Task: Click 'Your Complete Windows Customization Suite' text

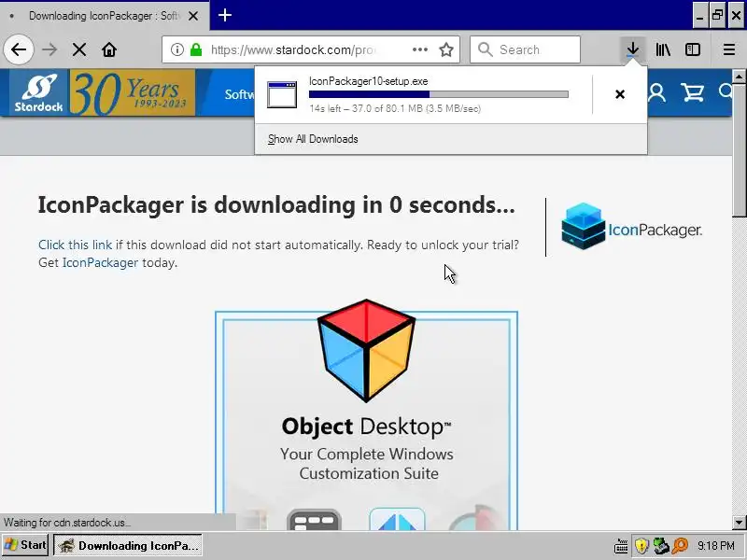Action: (x=367, y=464)
